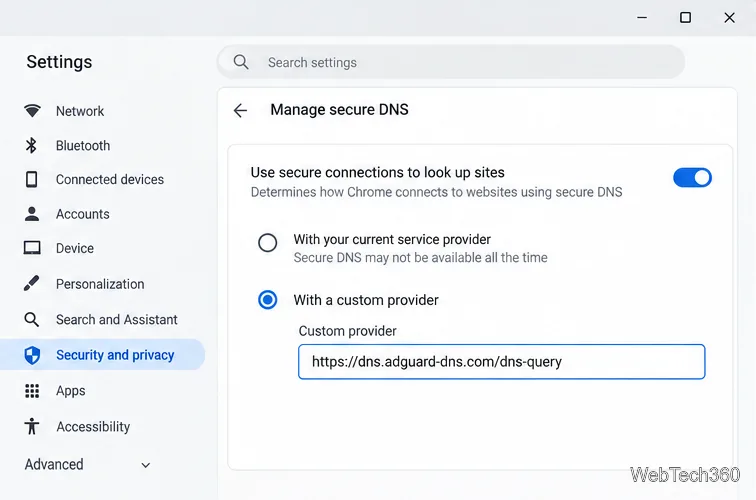Open Connected devices label
Viewport: 756px width, 500px height.
[110, 179]
